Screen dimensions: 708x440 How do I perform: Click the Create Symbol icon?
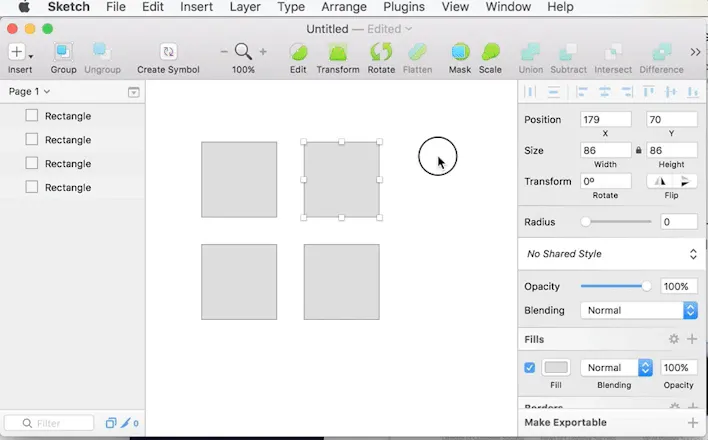[x=168, y=52]
